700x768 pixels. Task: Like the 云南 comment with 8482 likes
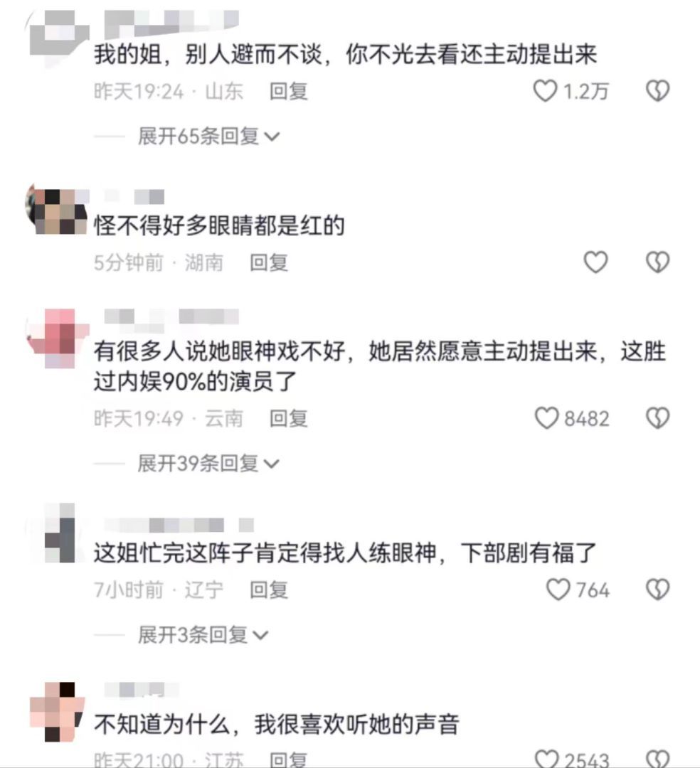tap(546, 418)
